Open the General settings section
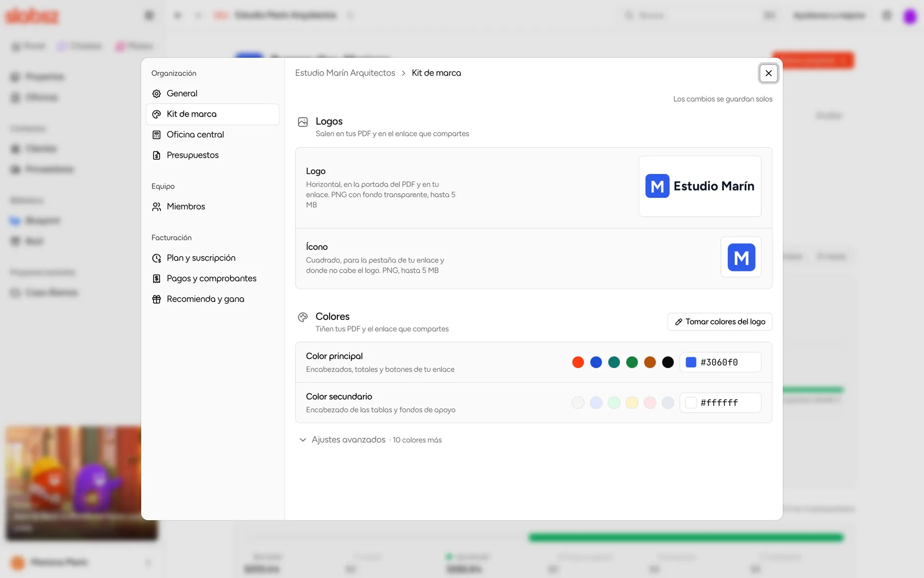The width and height of the screenshot is (924, 578). (212, 93)
